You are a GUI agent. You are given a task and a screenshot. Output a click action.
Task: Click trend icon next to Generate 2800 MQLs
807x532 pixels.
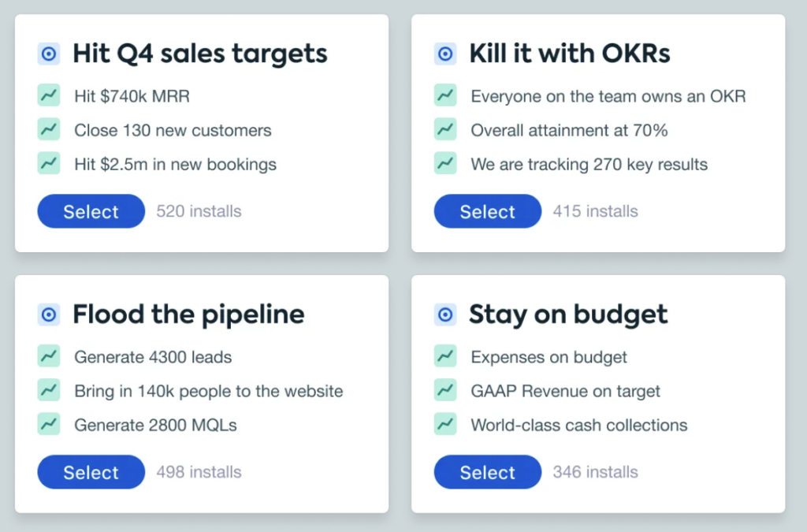point(49,424)
